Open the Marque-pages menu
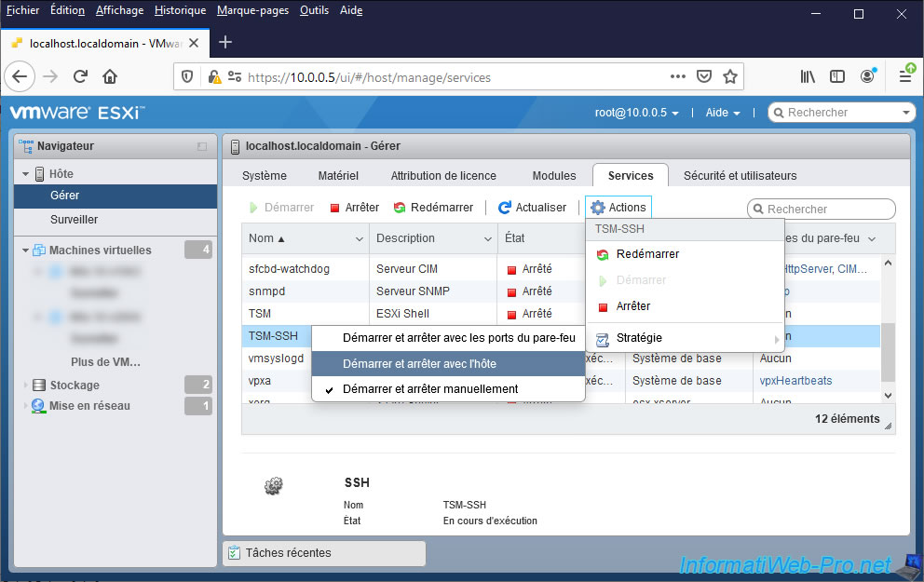Screen dimensions: 924x582 (x=252, y=10)
